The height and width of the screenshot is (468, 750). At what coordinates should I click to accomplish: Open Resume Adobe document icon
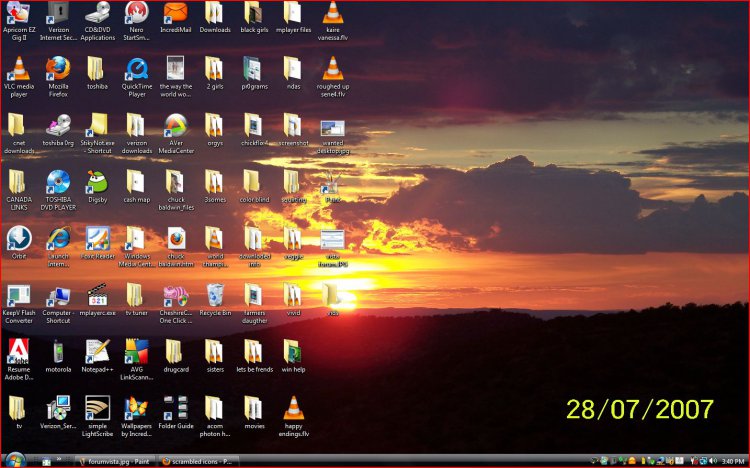point(19,360)
